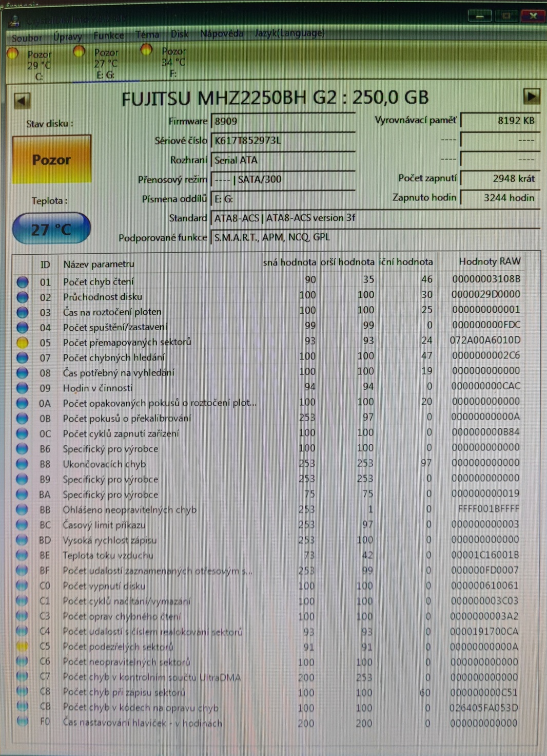Screen dimensions: 547x756
Task: Click the transfer mode field SATA/300
Action: point(283,179)
